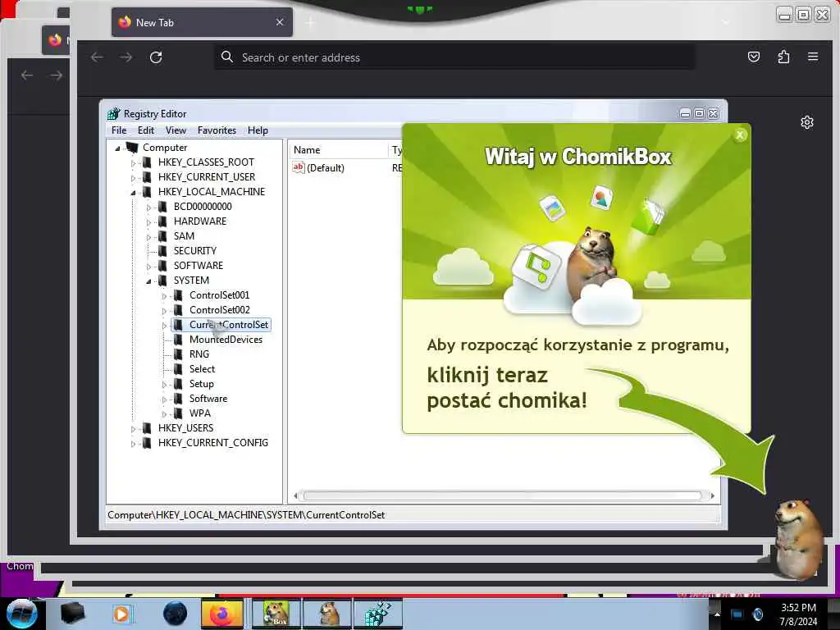Image resolution: width=840 pixels, height=630 pixels.
Task: Collapse HKEY_LOCAL_MACHINE node arrow
Action: pos(133,192)
